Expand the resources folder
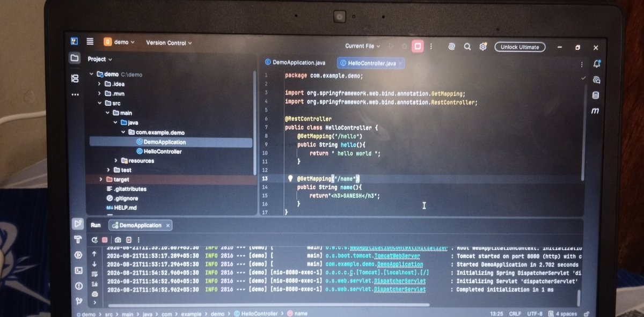 pyautogui.click(x=116, y=161)
